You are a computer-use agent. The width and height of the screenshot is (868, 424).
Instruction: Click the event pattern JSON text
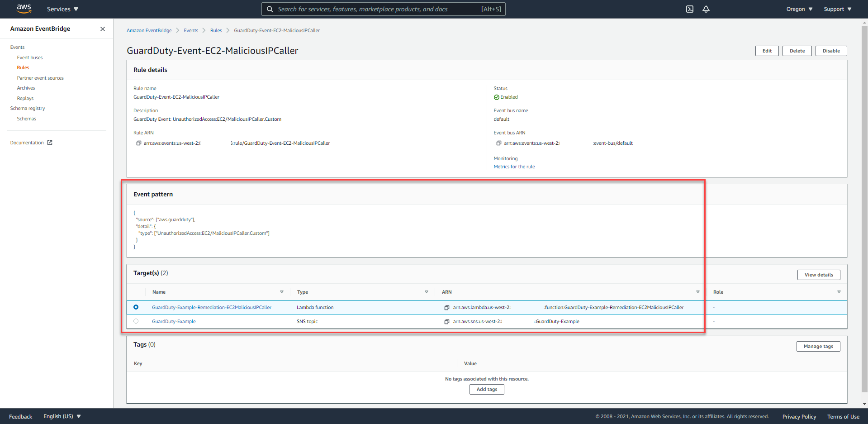pos(201,230)
